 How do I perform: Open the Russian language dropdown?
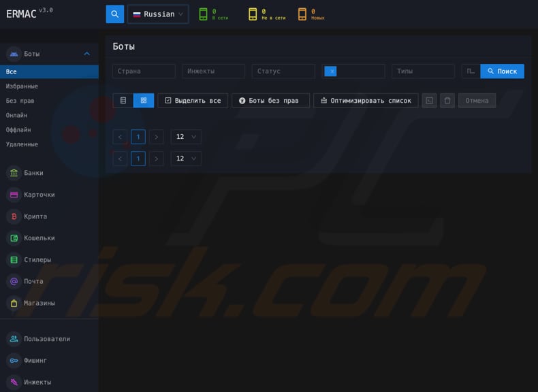158,14
